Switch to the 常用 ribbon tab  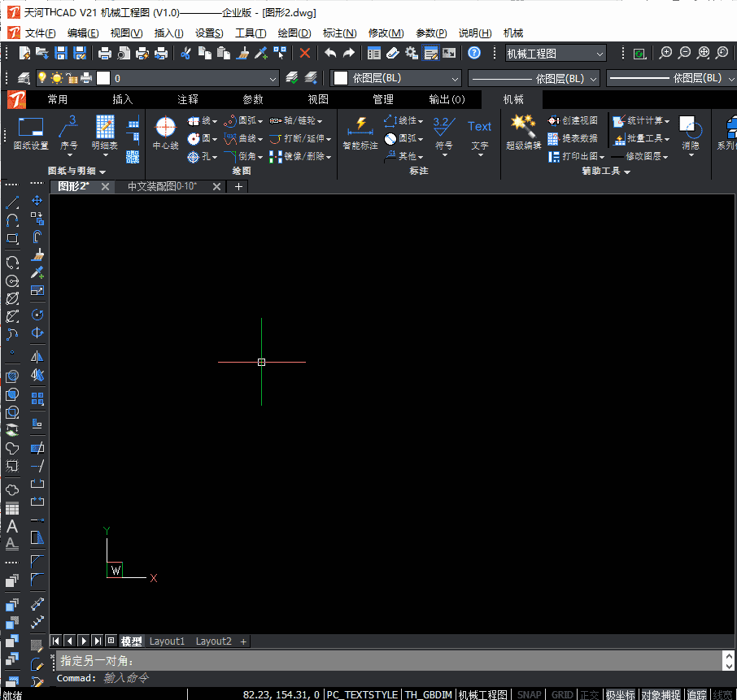coord(57,100)
